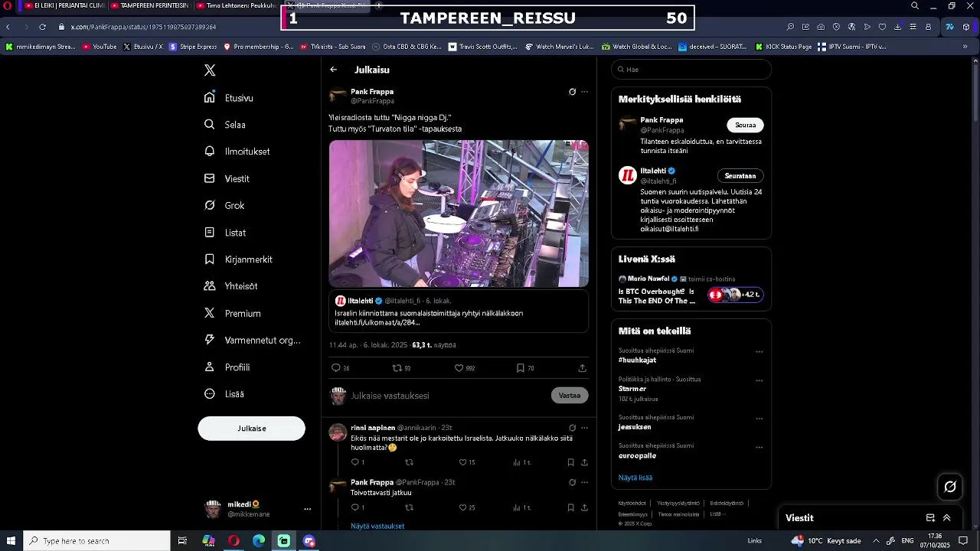Compose new message in Viestit drawer
Image resolution: width=980 pixels, height=551 pixels.
pyautogui.click(x=930, y=518)
